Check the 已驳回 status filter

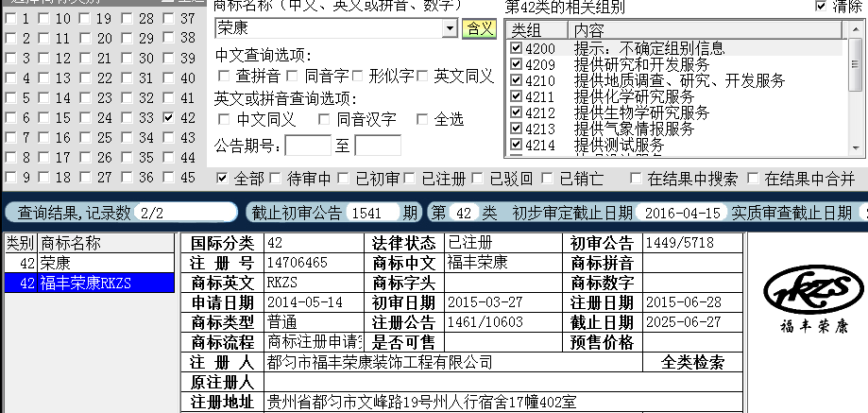478,179
